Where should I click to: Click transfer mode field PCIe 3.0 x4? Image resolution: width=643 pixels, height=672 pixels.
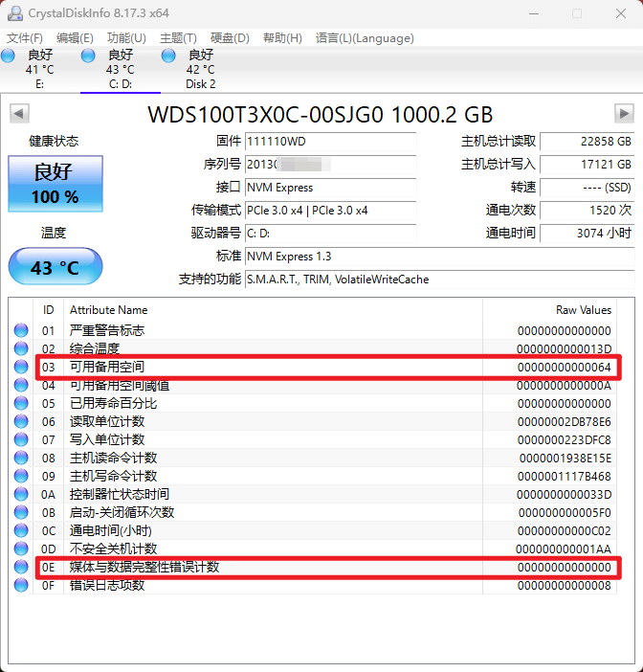pos(330,211)
